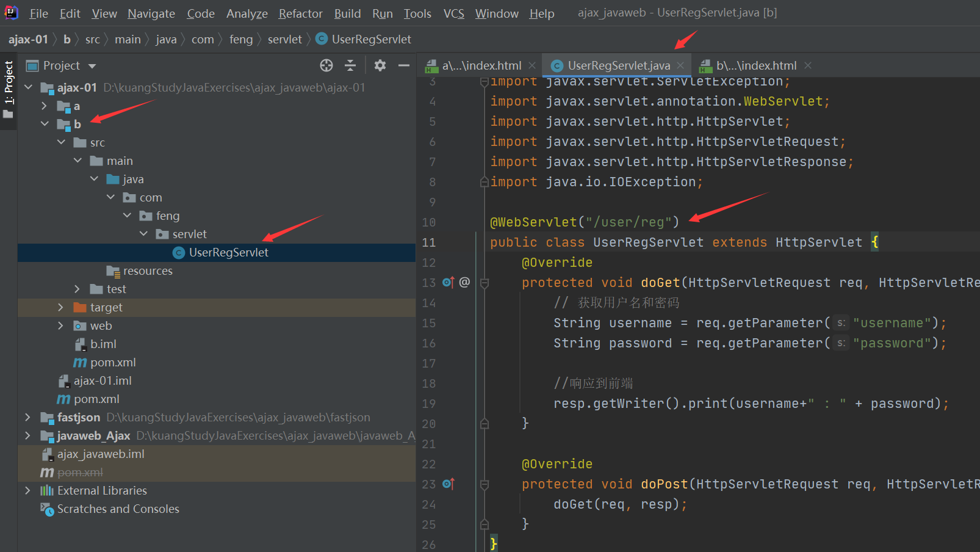Collapse the java source folder
Screen dimensions: 980x552
click(x=94, y=179)
